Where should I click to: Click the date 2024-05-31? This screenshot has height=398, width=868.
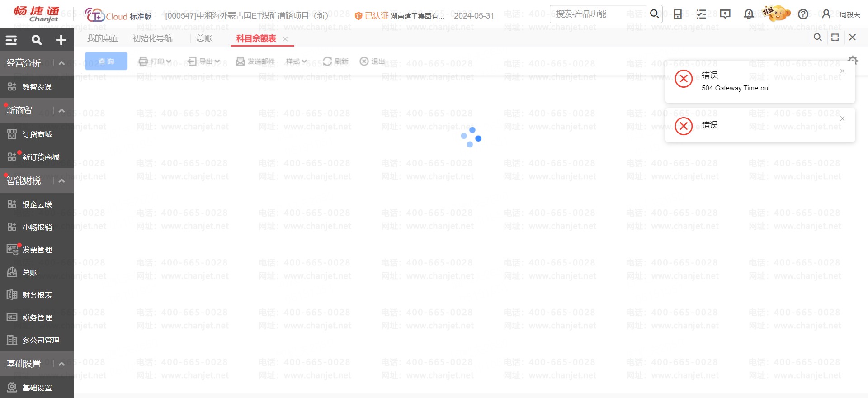coord(474,16)
